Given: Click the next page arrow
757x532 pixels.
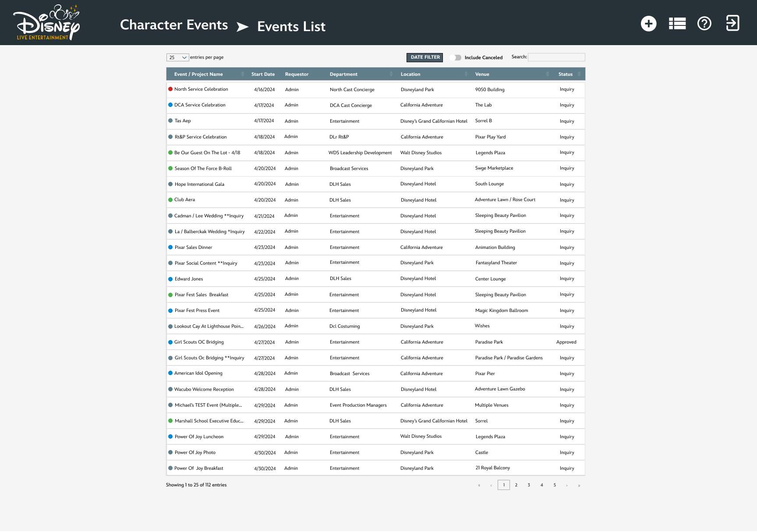Looking at the screenshot, I should coord(567,485).
